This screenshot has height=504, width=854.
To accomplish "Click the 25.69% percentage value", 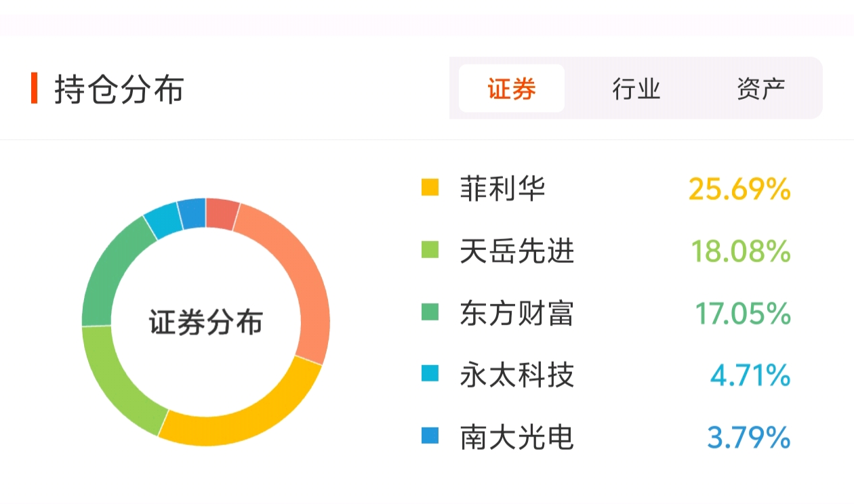I will pyautogui.click(x=739, y=189).
